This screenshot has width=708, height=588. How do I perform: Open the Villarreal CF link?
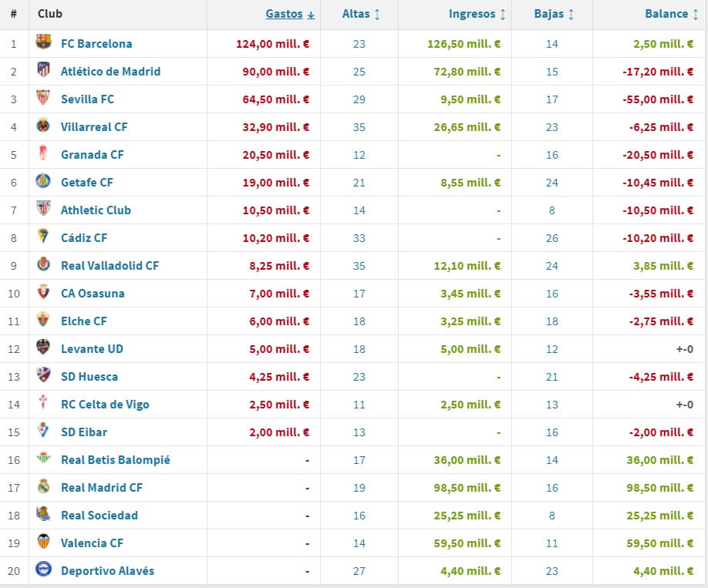[x=94, y=127]
